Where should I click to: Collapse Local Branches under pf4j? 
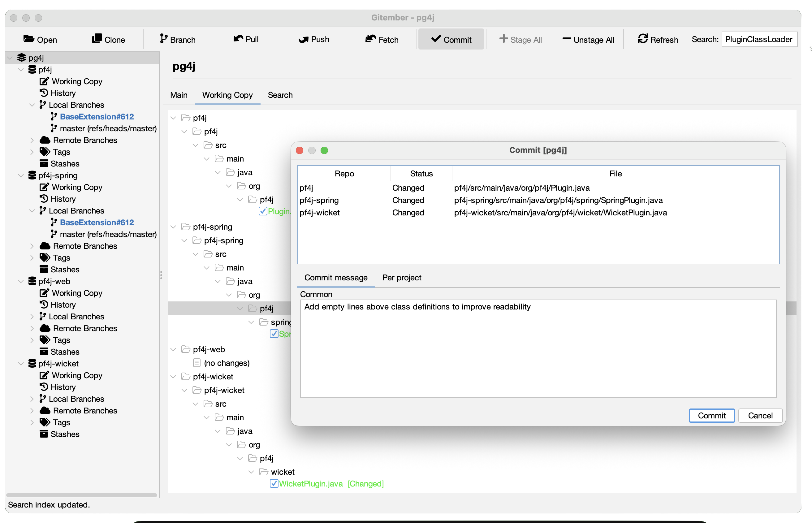[x=32, y=105]
